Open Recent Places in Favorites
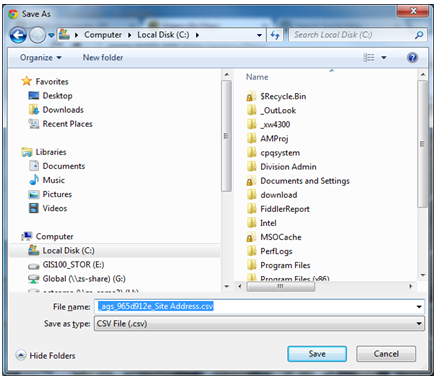This screenshot has width=438, height=379. pos(67,124)
